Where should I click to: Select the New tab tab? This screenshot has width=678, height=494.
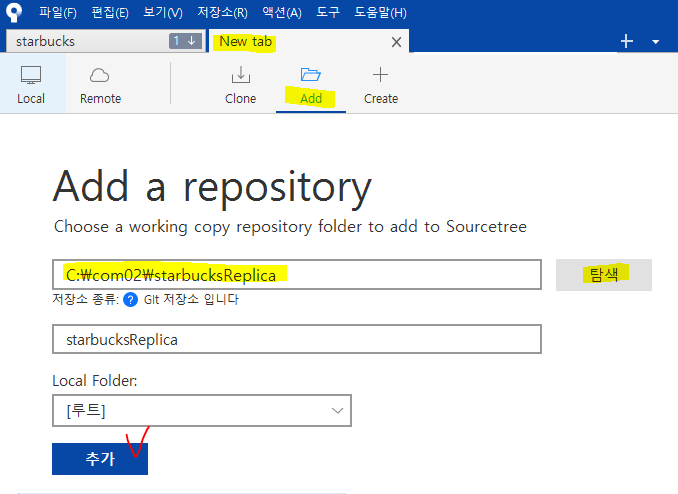click(309, 42)
